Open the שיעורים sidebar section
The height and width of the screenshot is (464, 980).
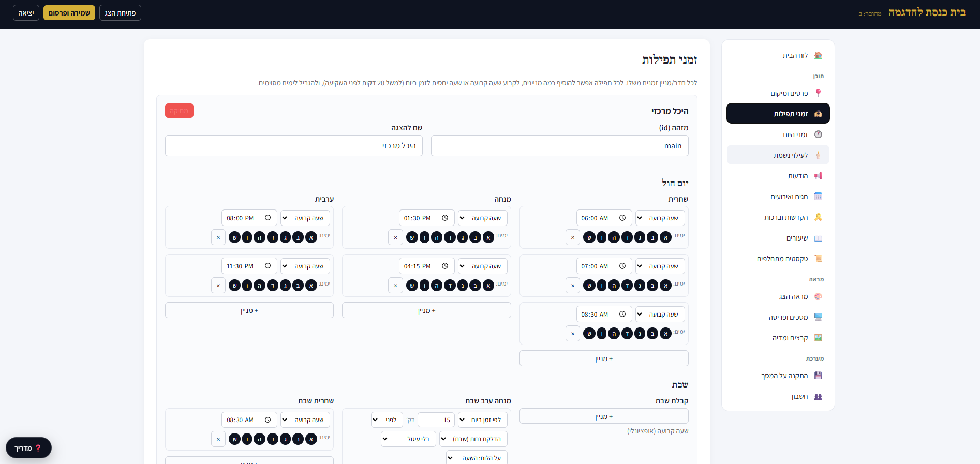pyautogui.click(x=778, y=238)
